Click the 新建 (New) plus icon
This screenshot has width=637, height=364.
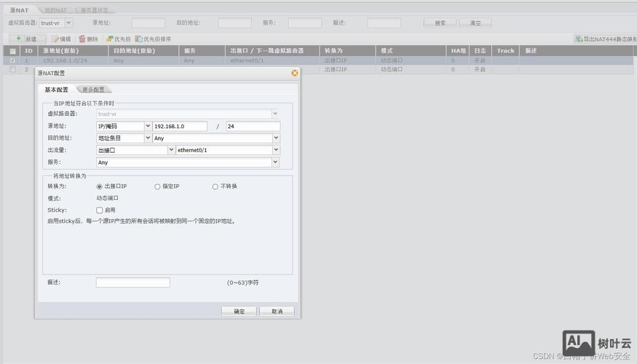point(19,39)
